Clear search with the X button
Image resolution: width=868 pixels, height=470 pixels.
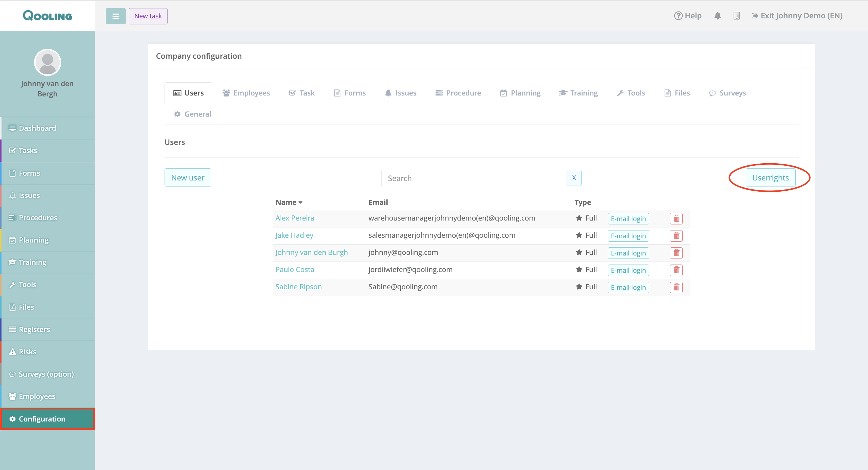(574, 178)
